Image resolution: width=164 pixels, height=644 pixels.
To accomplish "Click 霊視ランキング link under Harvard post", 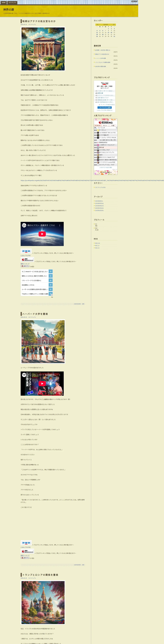I will (x=25, y=555).
